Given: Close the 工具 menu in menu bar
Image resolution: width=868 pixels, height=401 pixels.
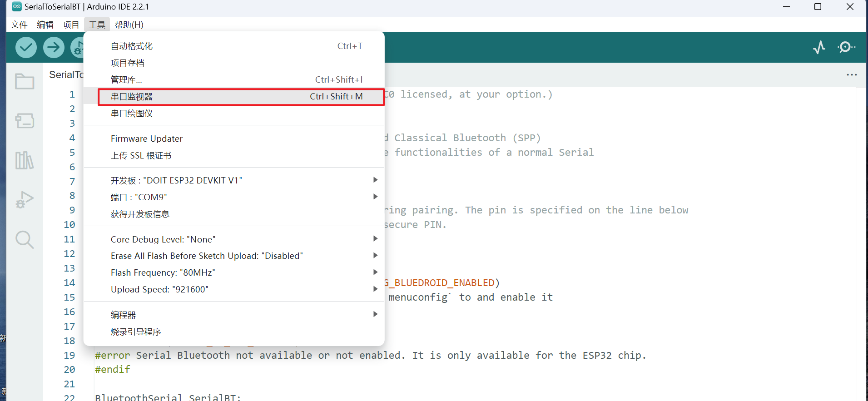Looking at the screenshot, I should (97, 25).
